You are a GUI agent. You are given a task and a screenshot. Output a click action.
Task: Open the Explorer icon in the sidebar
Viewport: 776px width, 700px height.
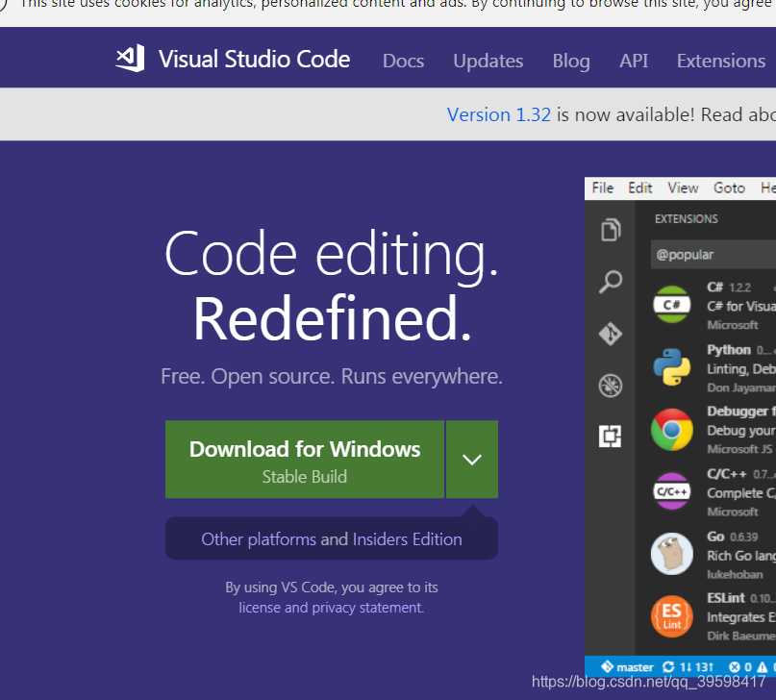pos(612,230)
